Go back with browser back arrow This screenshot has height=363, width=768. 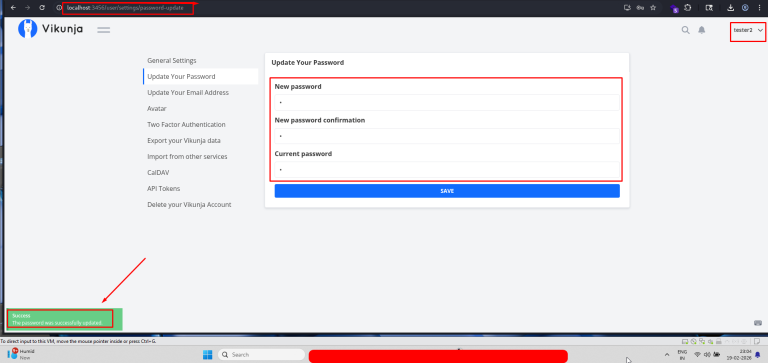click(13, 7)
